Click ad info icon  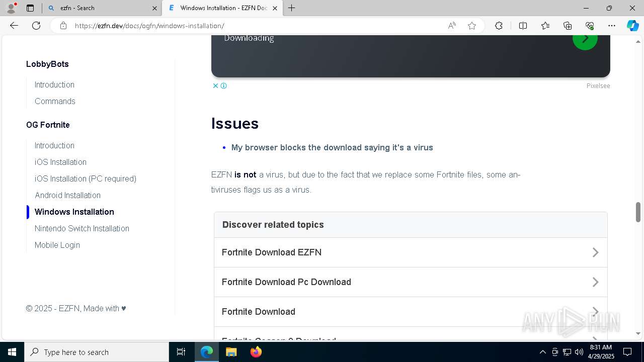[224, 85]
